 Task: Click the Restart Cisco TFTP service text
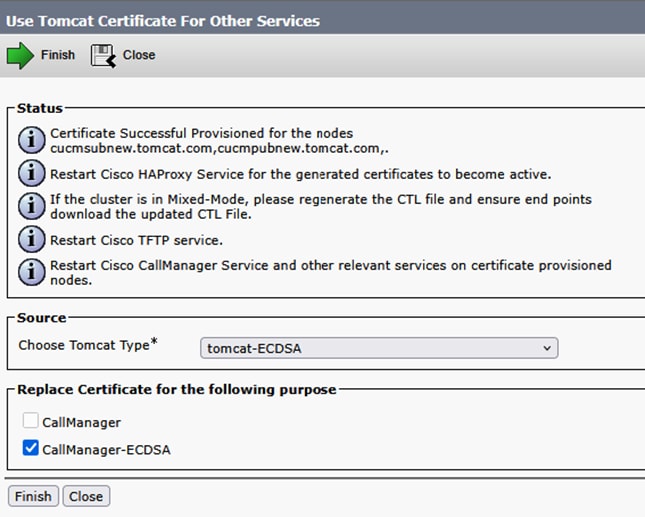[x=135, y=239]
